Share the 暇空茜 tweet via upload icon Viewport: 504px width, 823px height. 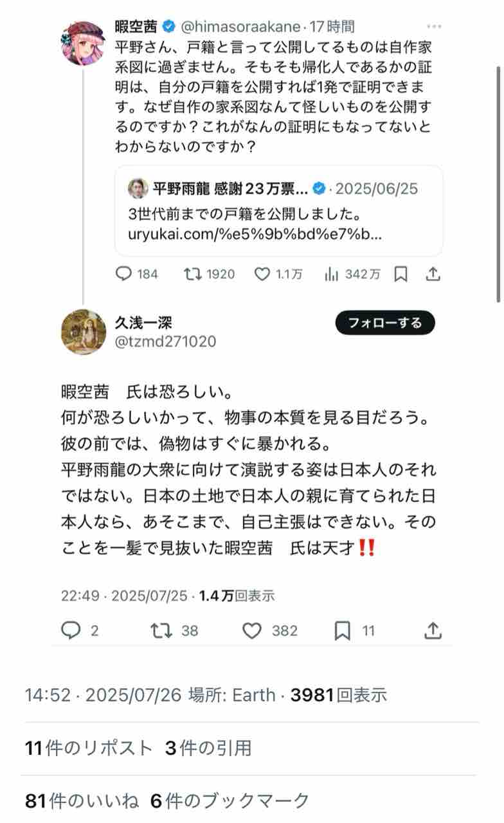tap(433, 274)
